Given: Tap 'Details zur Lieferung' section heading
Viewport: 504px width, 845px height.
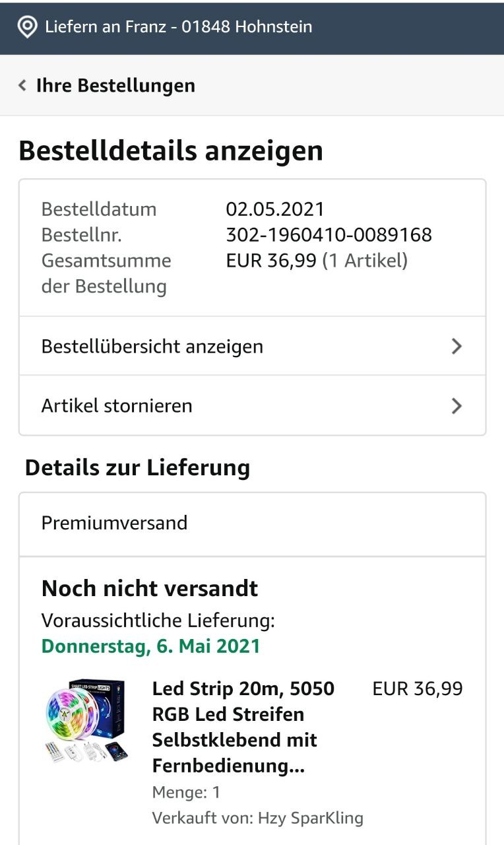Looking at the screenshot, I should click(137, 468).
